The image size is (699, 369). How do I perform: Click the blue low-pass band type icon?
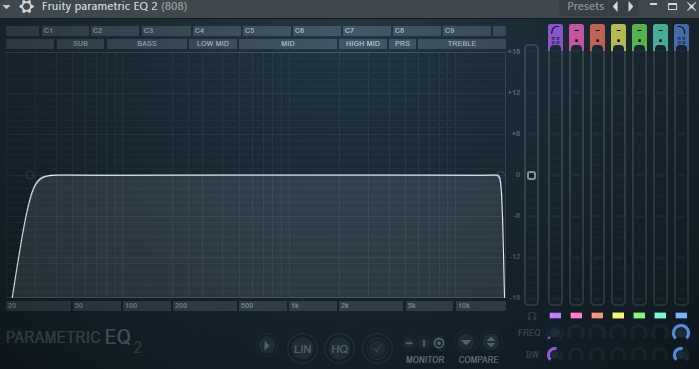(x=681, y=37)
